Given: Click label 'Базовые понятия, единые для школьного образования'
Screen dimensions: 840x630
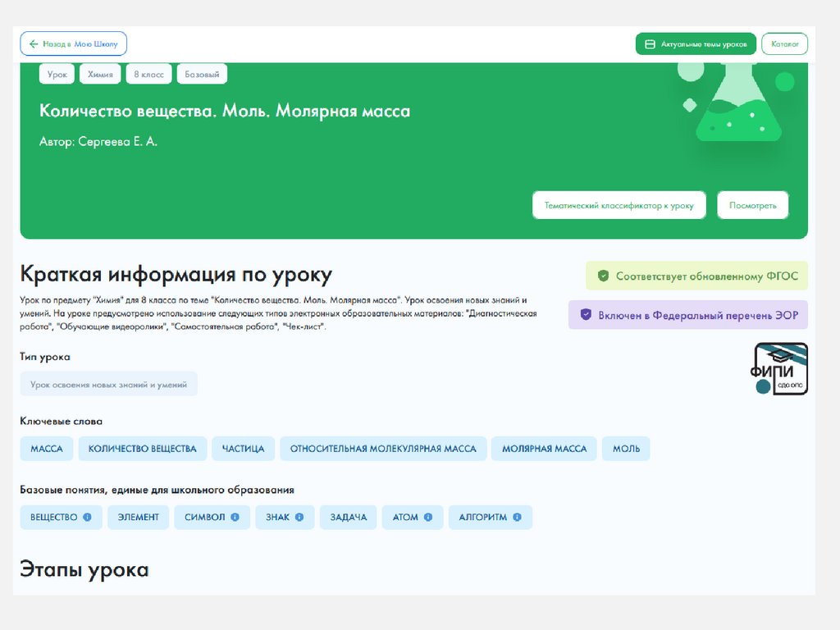Looking at the screenshot, I should [157, 490].
